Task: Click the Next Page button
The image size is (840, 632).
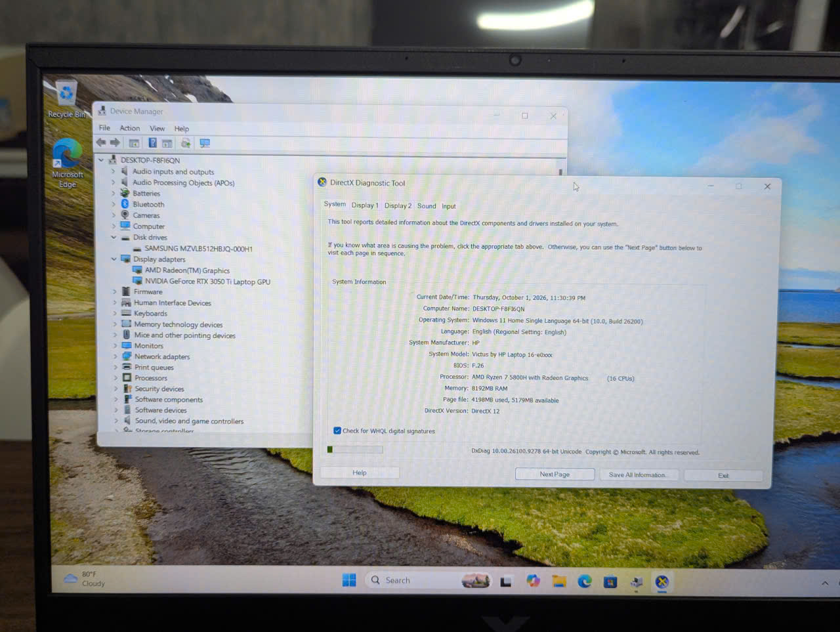Action: click(x=555, y=474)
